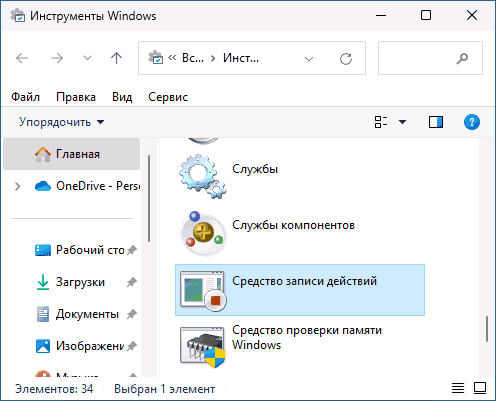Expand address bar history dropdown

[309, 59]
